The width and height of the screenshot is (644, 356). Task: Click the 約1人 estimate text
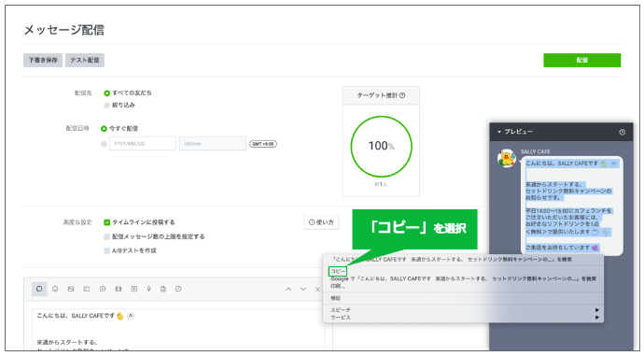point(381,185)
